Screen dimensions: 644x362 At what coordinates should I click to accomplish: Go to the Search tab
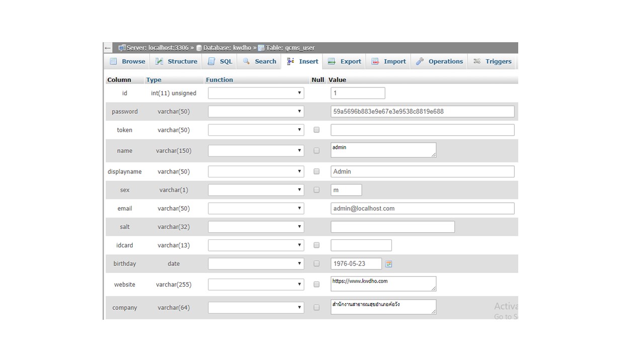tap(259, 61)
